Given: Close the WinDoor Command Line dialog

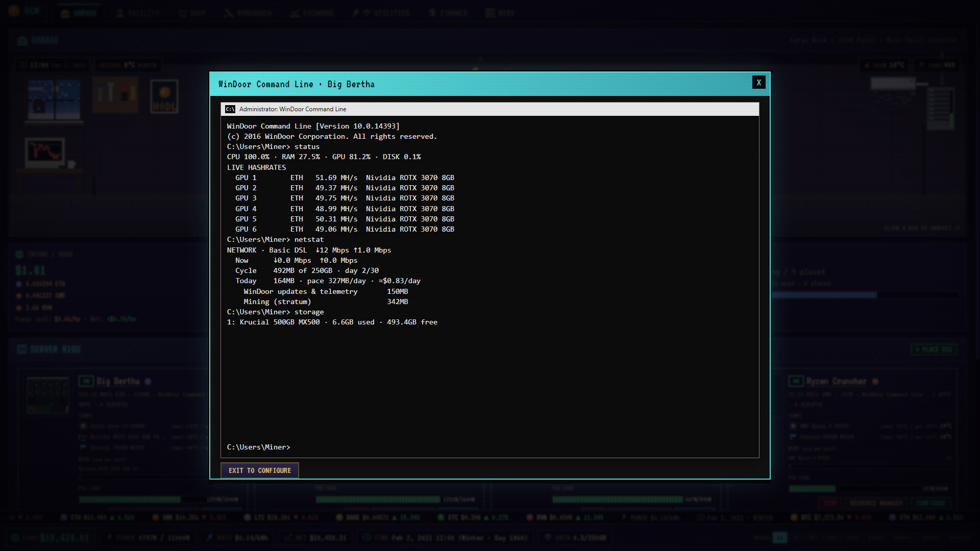Looking at the screenshot, I should tap(758, 83).
